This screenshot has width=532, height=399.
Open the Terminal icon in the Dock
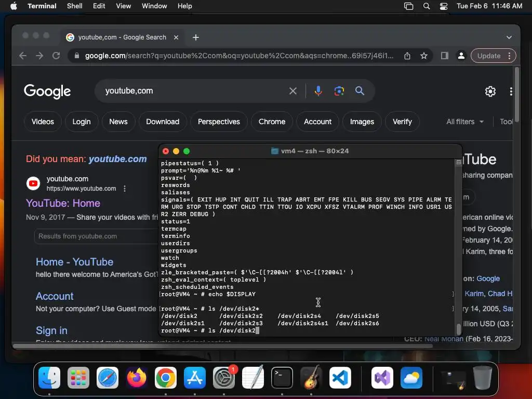282,378
